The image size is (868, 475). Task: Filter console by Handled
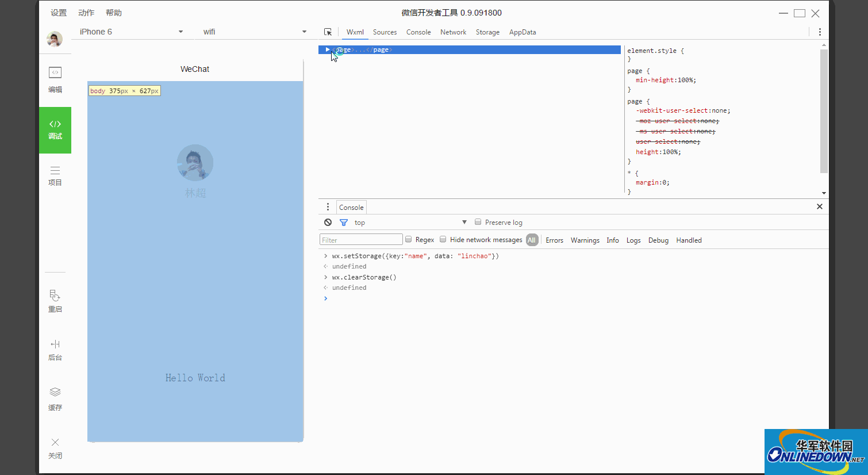coord(689,240)
